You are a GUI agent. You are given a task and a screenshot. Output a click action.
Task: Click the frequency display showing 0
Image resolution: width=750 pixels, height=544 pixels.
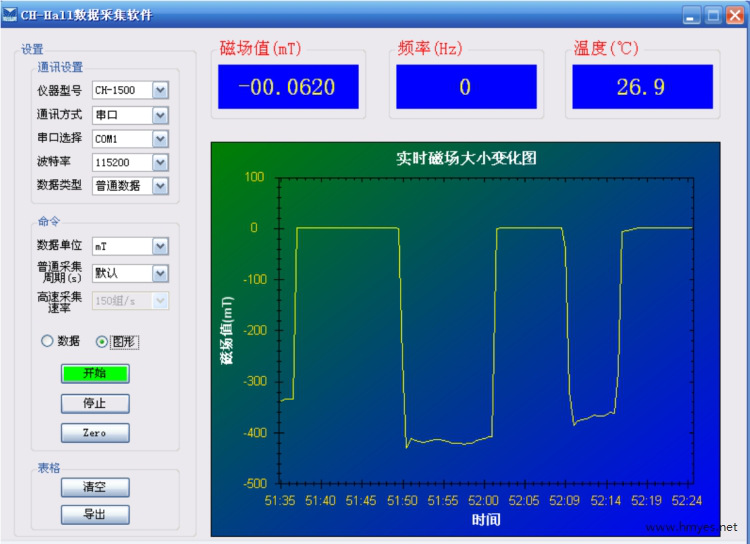click(466, 87)
